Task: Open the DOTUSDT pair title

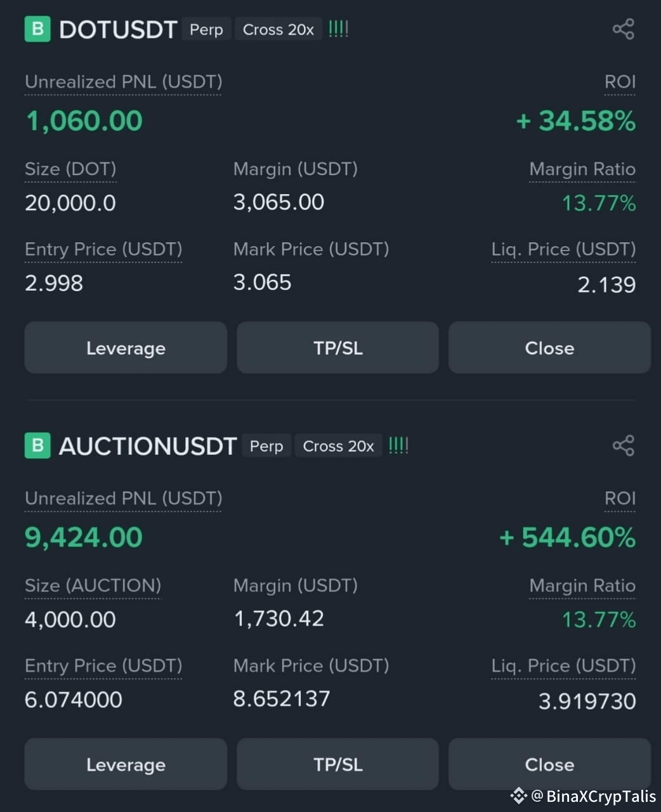Action: click(118, 30)
